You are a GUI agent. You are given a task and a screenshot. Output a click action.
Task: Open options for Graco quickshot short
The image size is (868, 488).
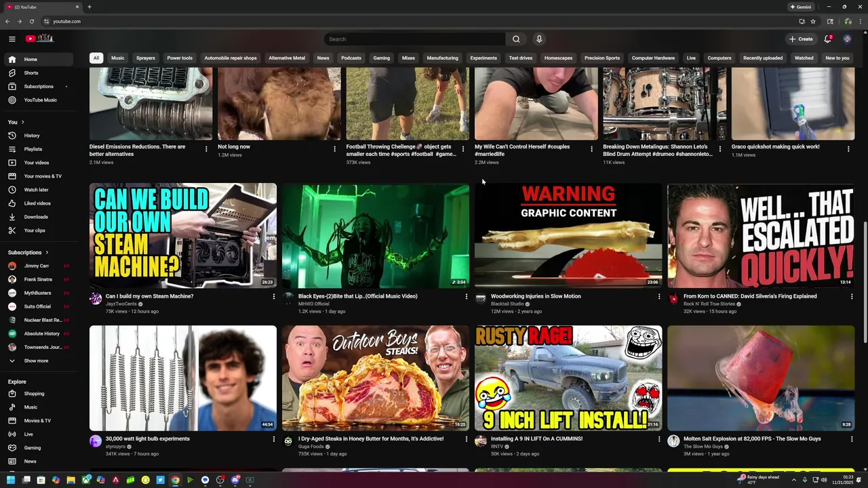848,149
